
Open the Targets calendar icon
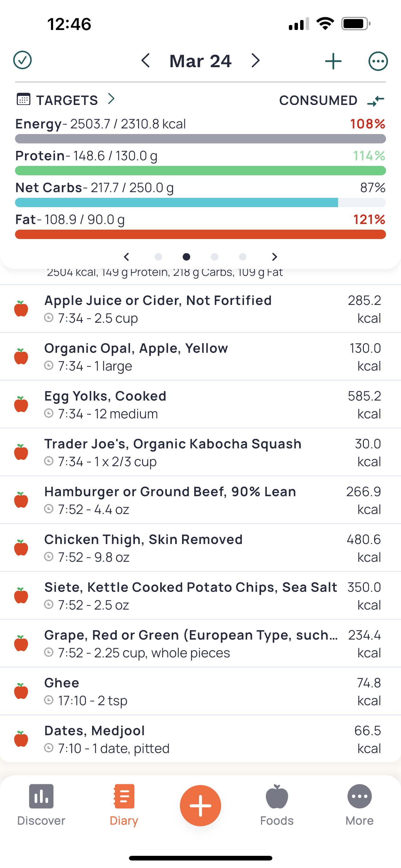(x=23, y=99)
